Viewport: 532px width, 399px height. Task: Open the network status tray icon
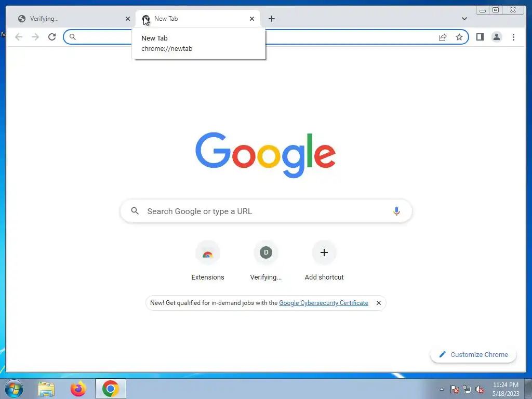point(467,389)
